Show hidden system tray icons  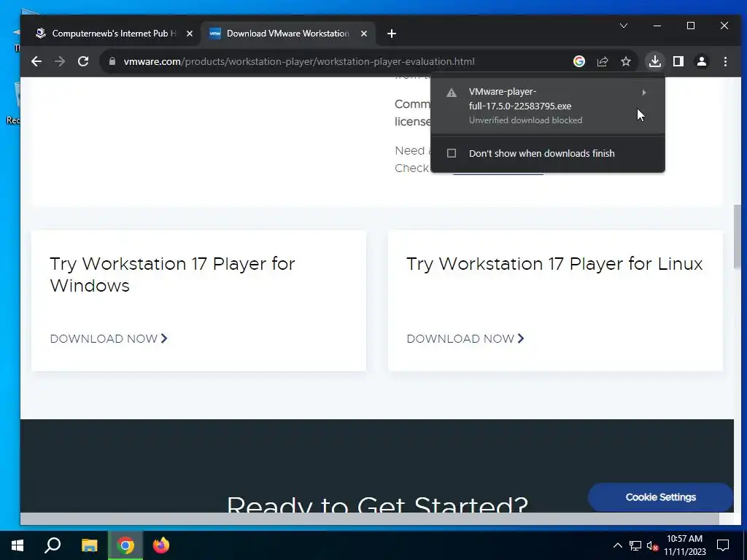pos(617,545)
